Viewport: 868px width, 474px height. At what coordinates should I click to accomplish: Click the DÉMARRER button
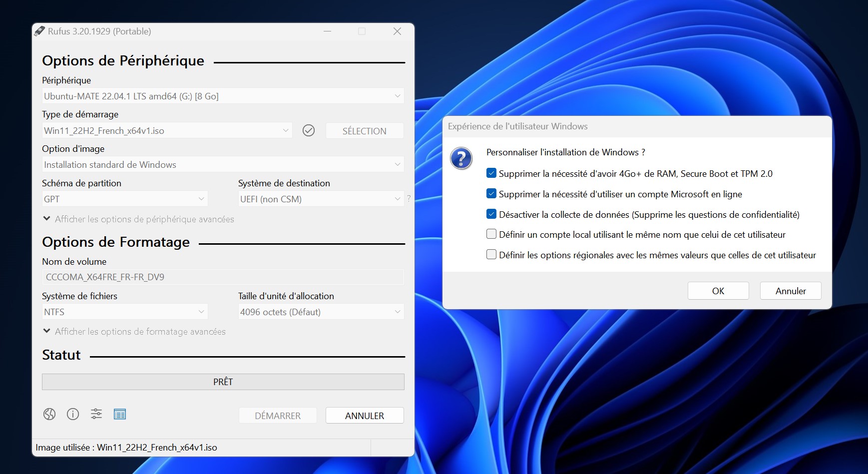click(278, 416)
